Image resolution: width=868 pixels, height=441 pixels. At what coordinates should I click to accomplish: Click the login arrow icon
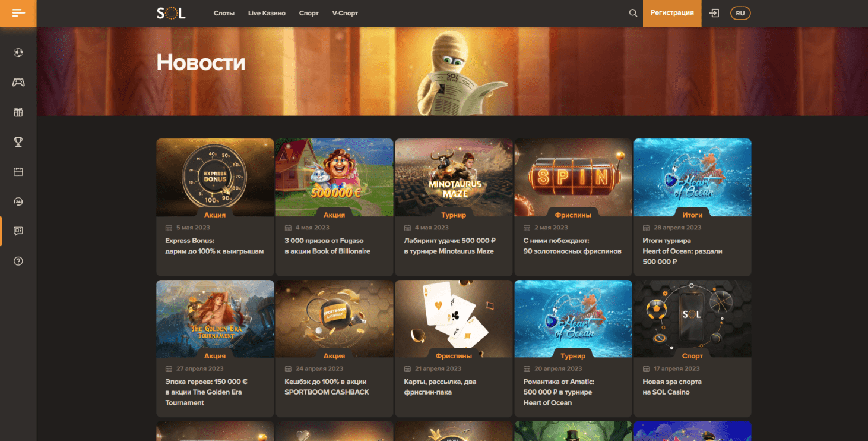click(x=714, y=13)
